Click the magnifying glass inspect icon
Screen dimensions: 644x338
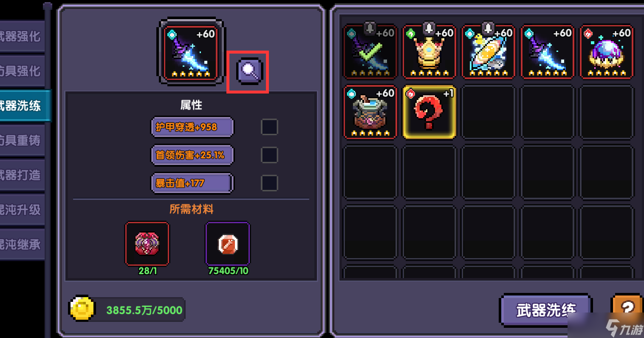(x=249, y=71)
